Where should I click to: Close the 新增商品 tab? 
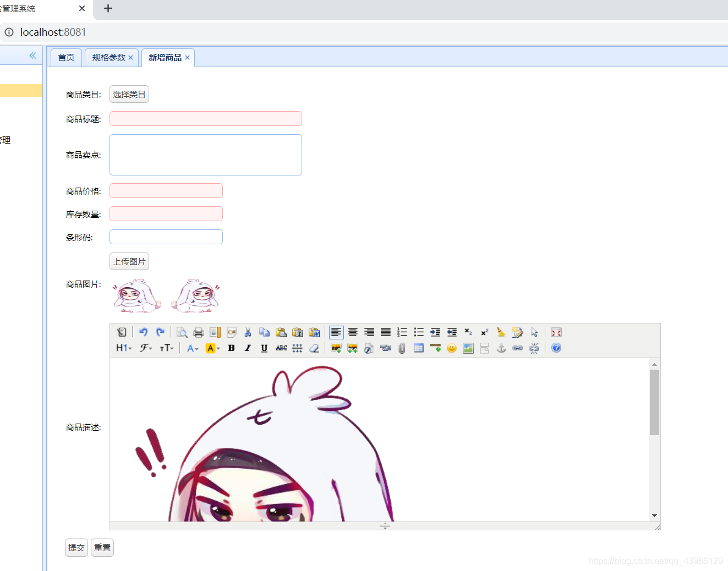pos(188,58)
